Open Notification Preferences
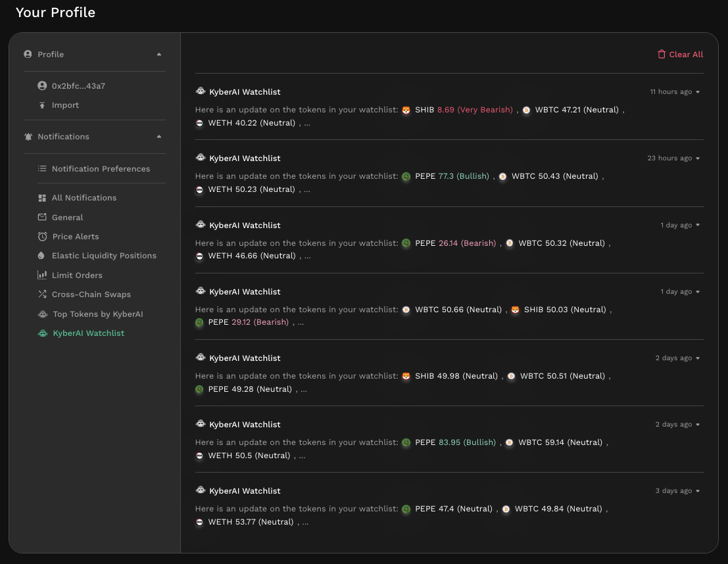The image size is (728, 564). pyautogui.click(x=101, y=169)
